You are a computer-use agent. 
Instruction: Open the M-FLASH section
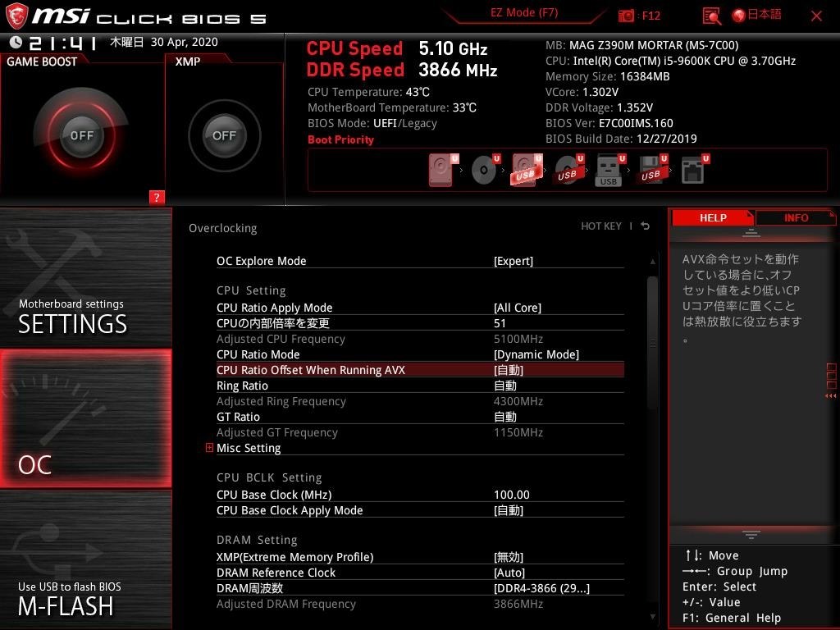point(85,559)
